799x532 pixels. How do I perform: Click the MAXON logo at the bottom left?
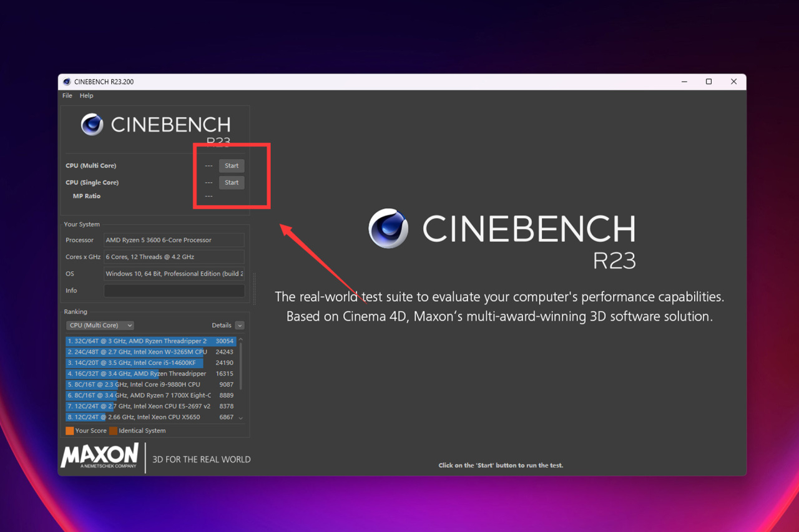point(100,457)
